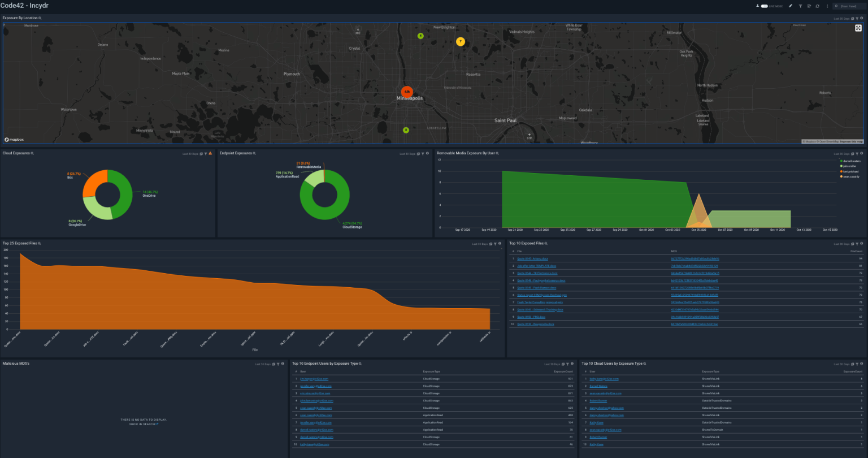
Task: Toggle john.miller series in the chart legend
Action: click(x=849, y=166)
